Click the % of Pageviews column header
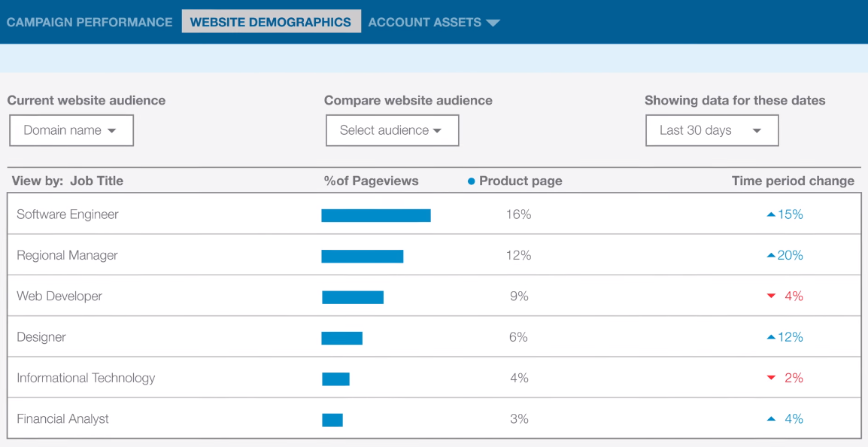The height and width of the screenshot is (447, 868). coord(371,181)
